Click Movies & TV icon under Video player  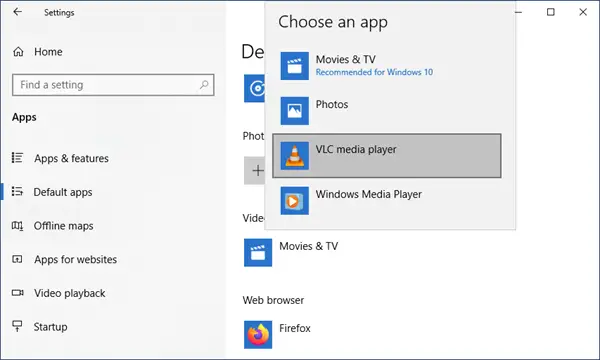(258, 252)
